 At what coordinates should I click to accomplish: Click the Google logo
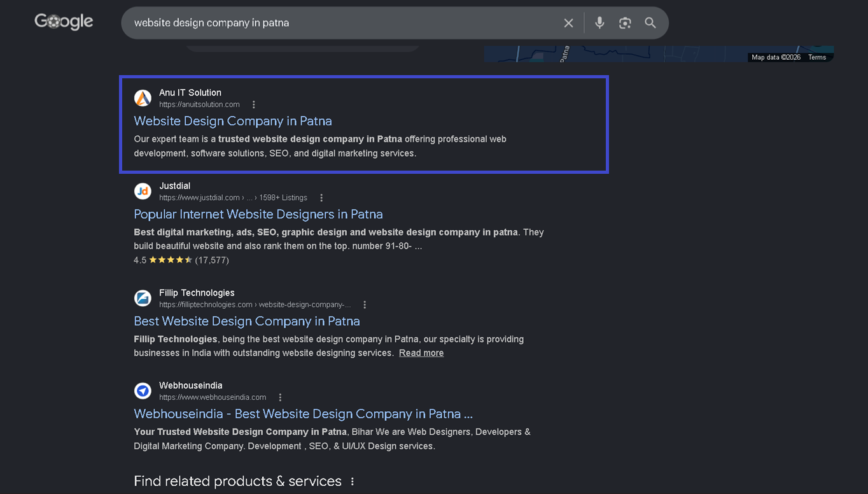pyautogui.click(x=64, y=22)
